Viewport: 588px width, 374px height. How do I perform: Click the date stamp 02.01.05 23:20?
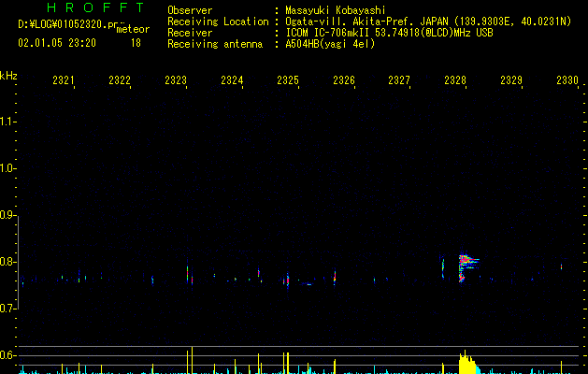(x=57, y=43)
